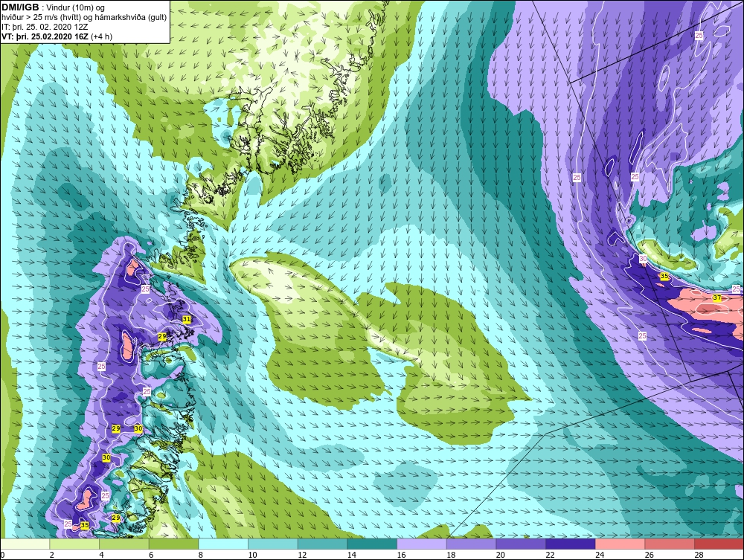This screenshot has height=560, width=744.
Task: Select the turquoise 10–12 legend swatch
Action: (x=273, y=544)
